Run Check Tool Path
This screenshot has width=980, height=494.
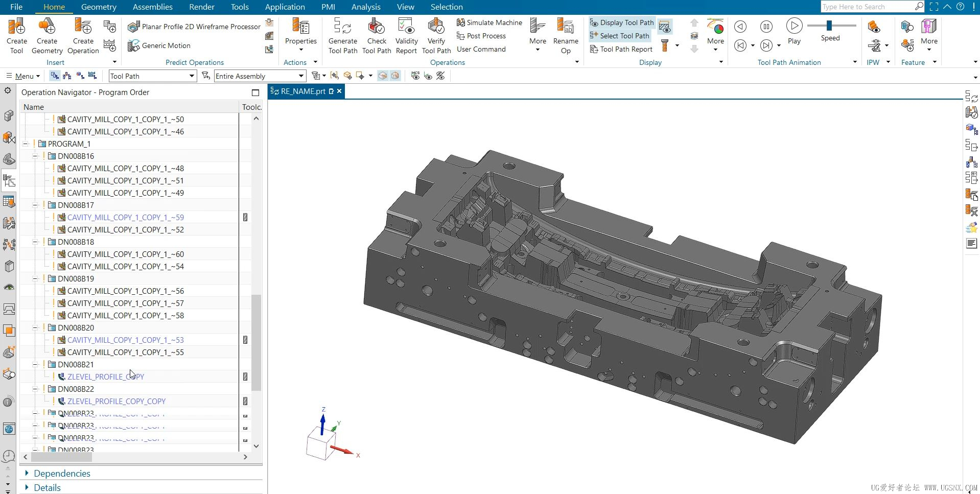[x=377, y=36]
